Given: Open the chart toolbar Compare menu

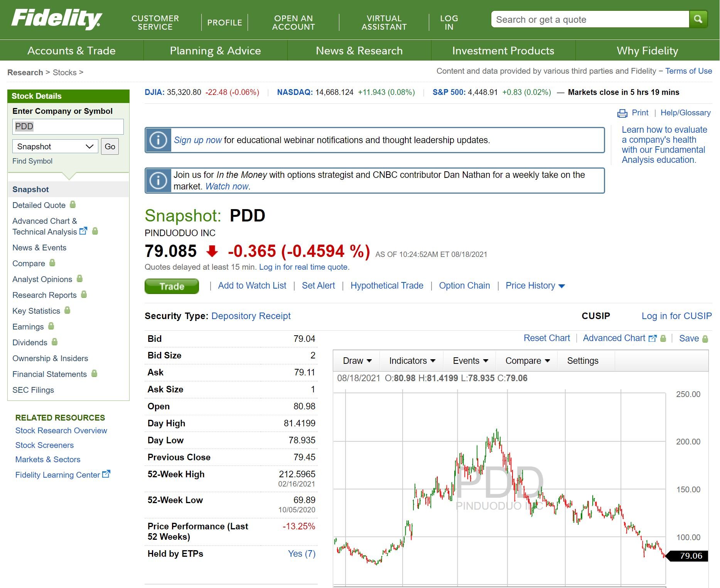Looking at the screenshot, I should point(527,361).
